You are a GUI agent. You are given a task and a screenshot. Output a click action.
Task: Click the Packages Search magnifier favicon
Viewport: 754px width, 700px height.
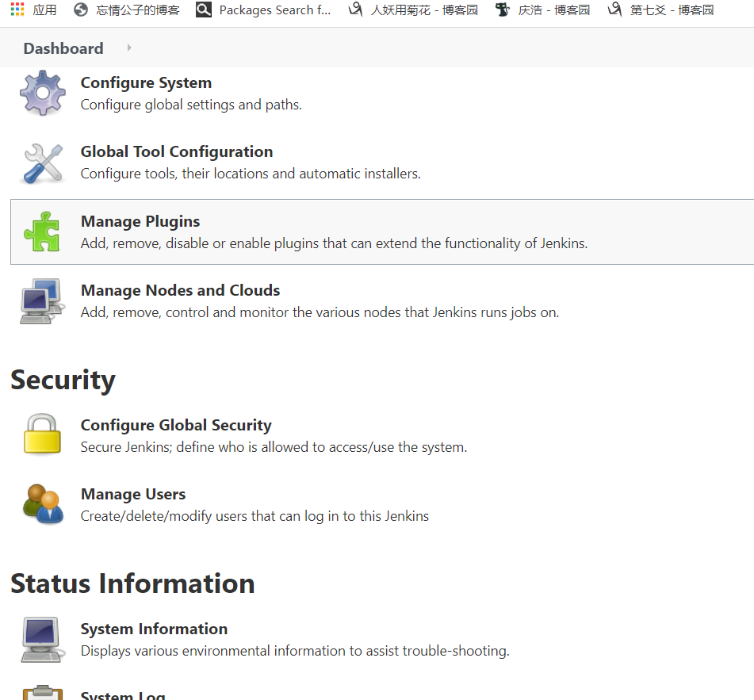(204, 10)
